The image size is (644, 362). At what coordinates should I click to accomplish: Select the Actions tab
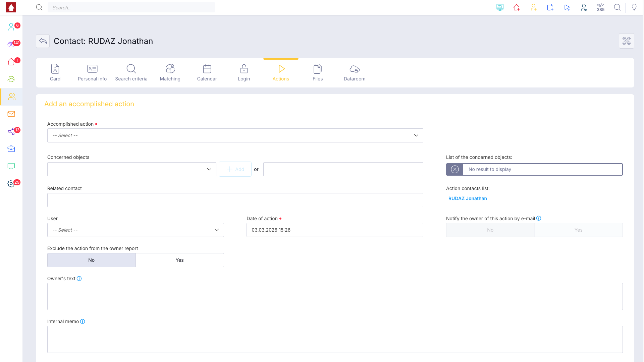pos(281,73)
